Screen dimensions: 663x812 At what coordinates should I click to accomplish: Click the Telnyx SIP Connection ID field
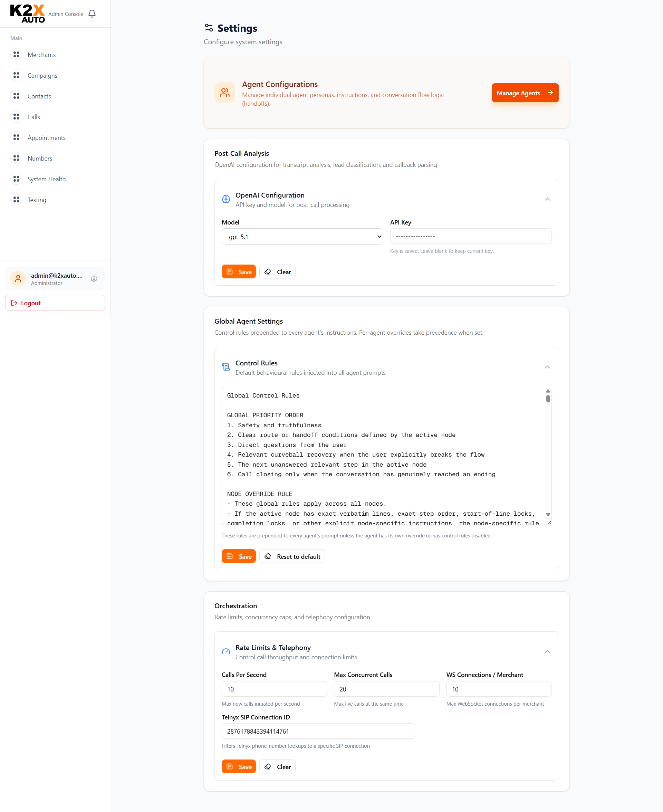(x=318, y=730)
